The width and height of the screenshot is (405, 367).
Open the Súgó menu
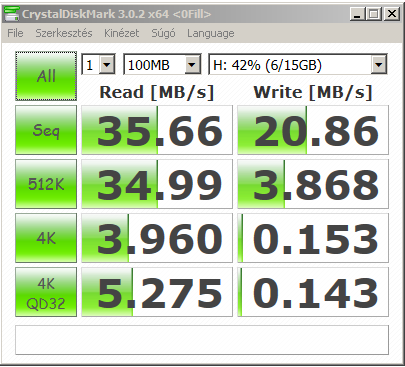[163, 33]
